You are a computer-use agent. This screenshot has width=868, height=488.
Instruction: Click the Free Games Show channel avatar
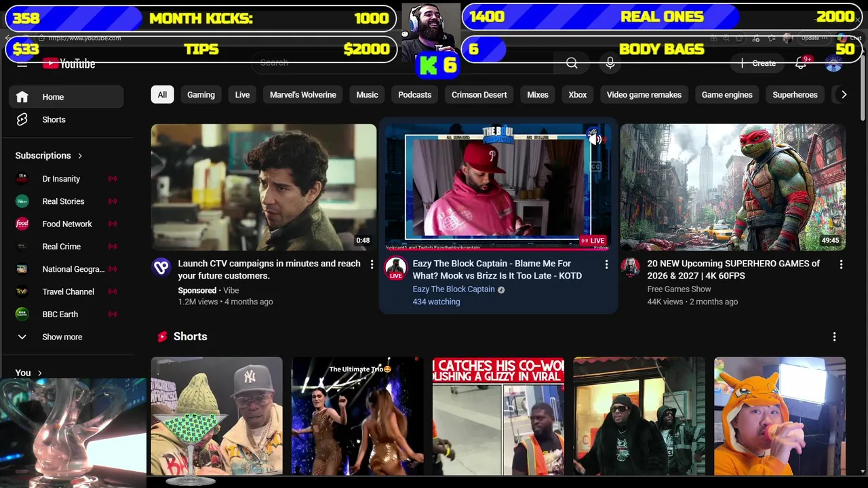(631, 268)
